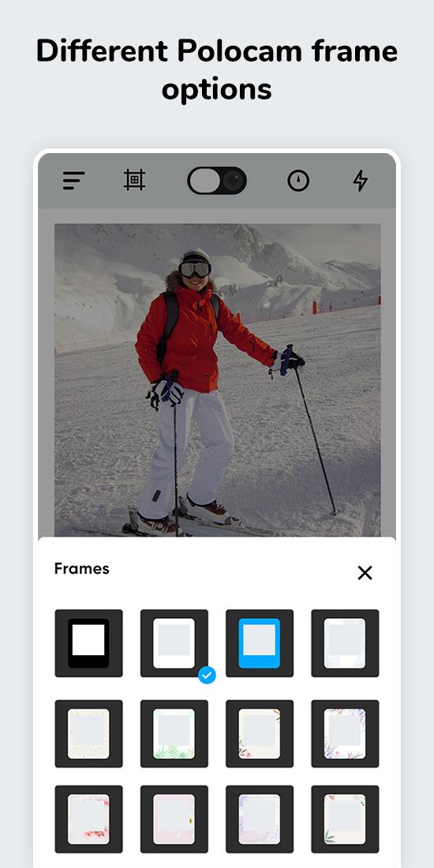Select the checked white frame
Image resolution: width=434 pixels, height=868 pixels.
pos(174,643)
